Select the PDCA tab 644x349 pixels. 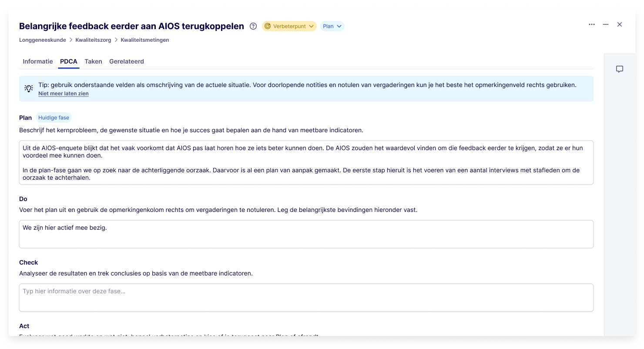click(x=69, y=61)
